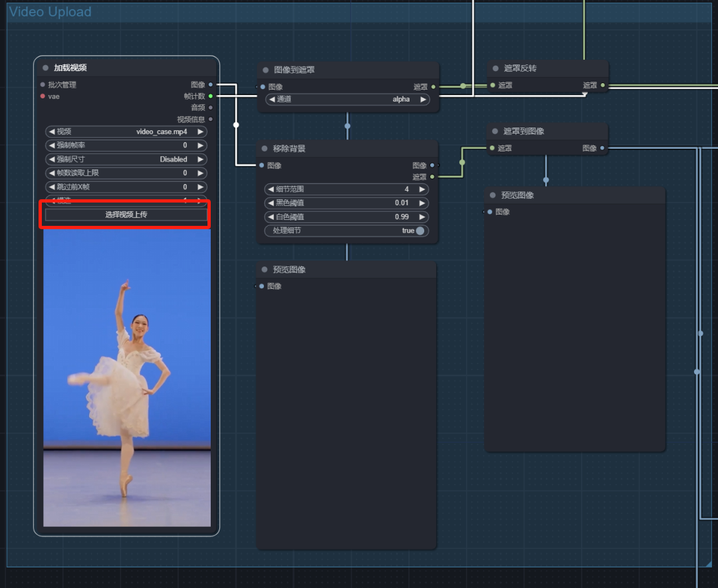718x588 pixels.
Task: Collapse the 遮罩到图像 node via title dot
Action: 495,131
